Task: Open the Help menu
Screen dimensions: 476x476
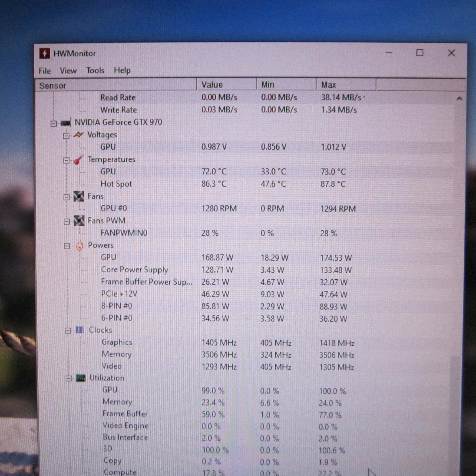Action: (x=122, y=70)
